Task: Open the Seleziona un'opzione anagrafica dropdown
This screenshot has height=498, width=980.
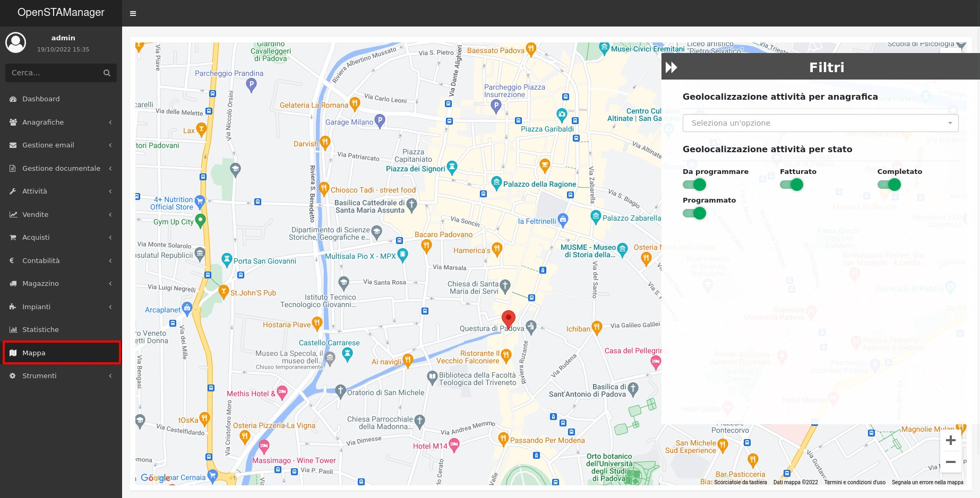Action: click(820, 123)
